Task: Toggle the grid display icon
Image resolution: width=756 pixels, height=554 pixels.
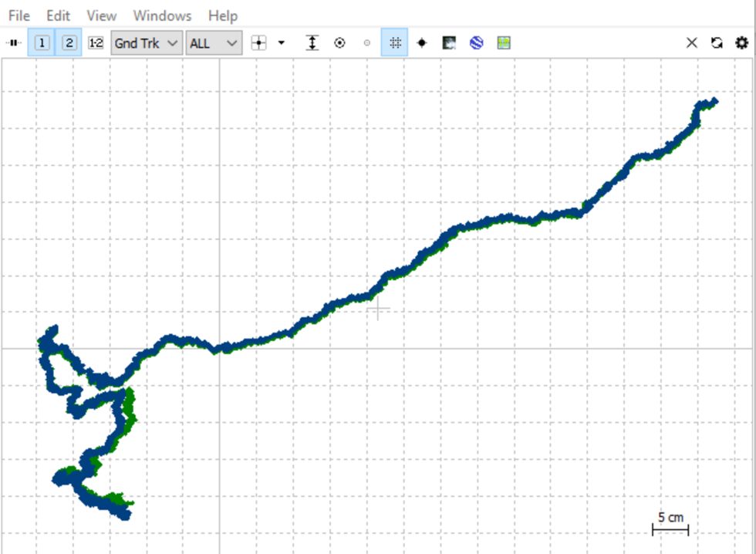Action: [x=394, y=43]
